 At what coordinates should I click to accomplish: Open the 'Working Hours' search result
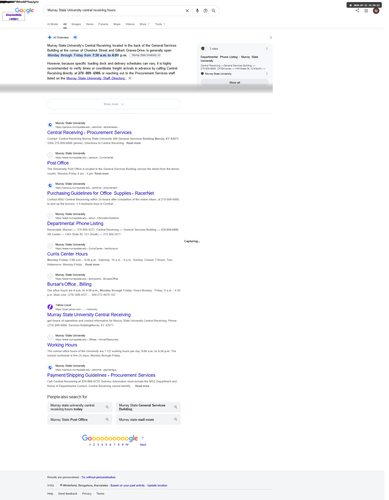(x=62, y=345)
